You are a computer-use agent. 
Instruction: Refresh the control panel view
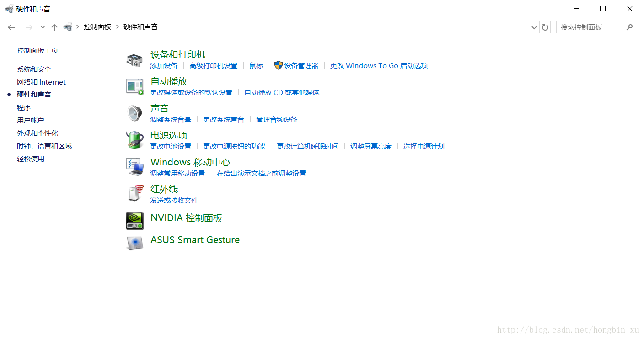545,27
